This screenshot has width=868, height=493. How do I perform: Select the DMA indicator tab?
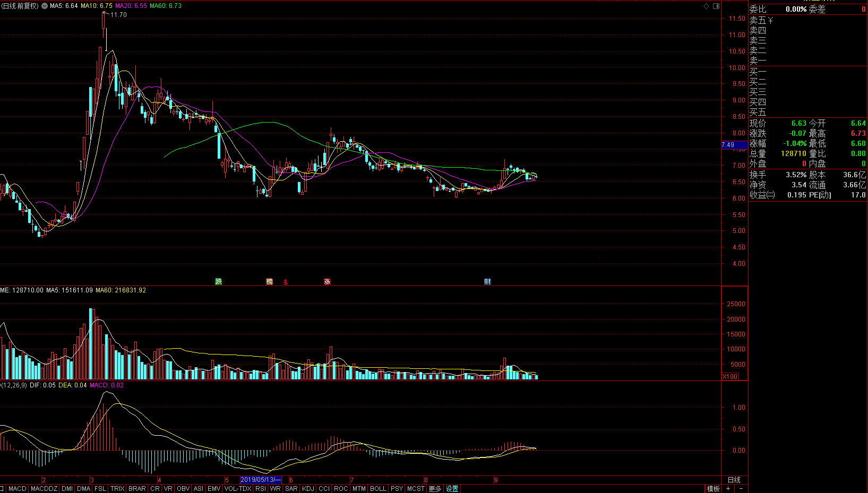coord(83,489)
